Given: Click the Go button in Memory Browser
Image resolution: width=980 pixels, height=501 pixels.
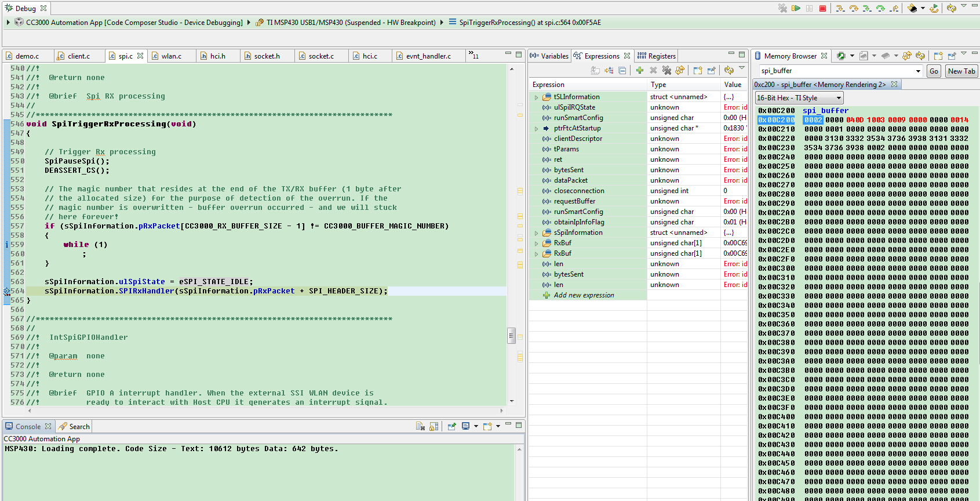Looking at the screenshot, I should [x=934, y=71].
